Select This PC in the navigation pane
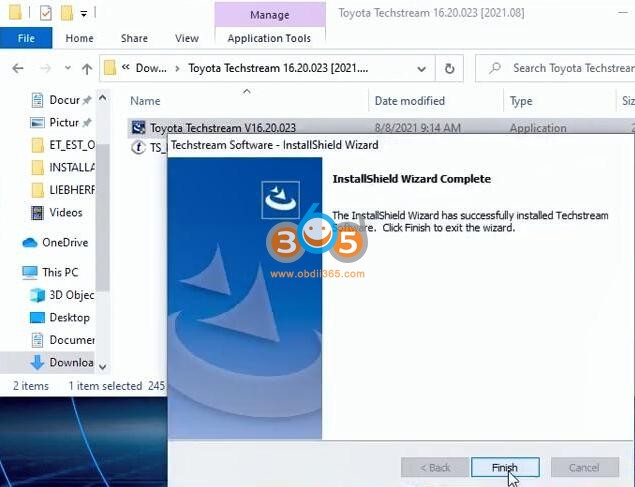The width and height of the screenshot is (635, 487). pos(60,272)
